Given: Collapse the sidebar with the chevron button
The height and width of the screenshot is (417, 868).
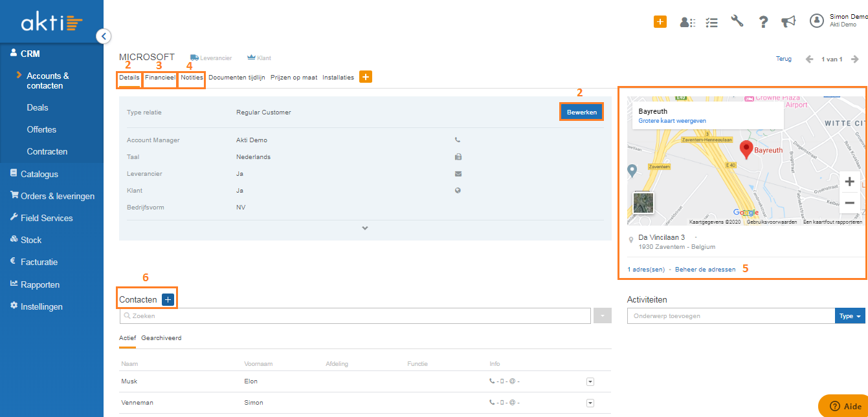Looking at the screenshot, I should [104, 36].
